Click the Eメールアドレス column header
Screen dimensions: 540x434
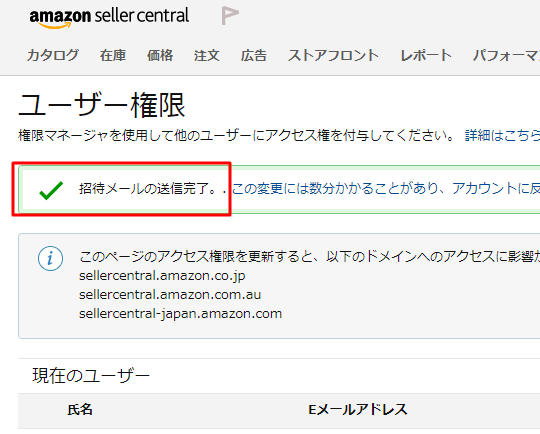[x=357, y=410]
